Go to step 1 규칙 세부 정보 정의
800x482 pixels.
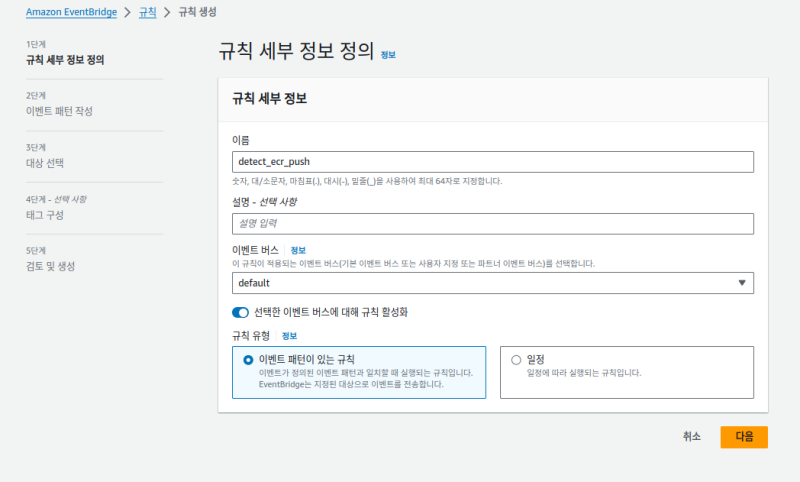pyautogui.click(x=66, y=60)
